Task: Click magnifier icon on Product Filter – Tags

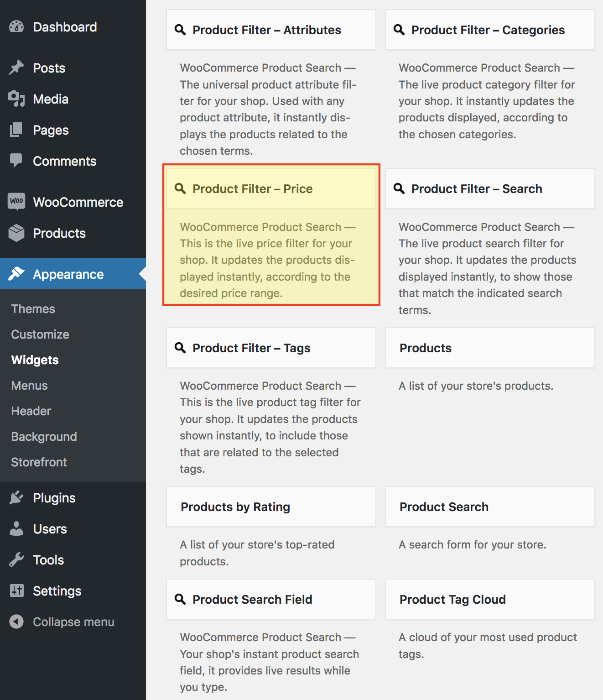Action: [180, 348]
